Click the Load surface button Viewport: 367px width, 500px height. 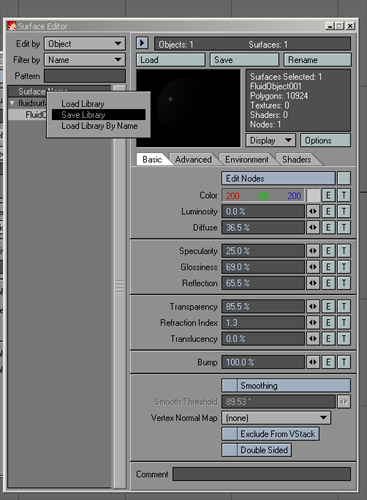coord(171,60)
